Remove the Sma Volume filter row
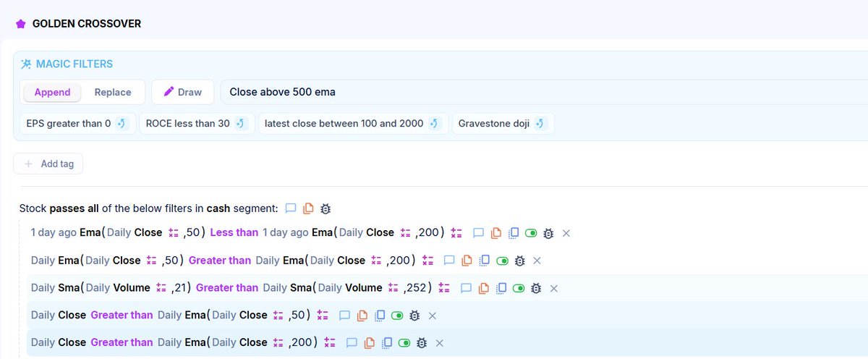Screen dimensions: 868x359 point(554,288)
